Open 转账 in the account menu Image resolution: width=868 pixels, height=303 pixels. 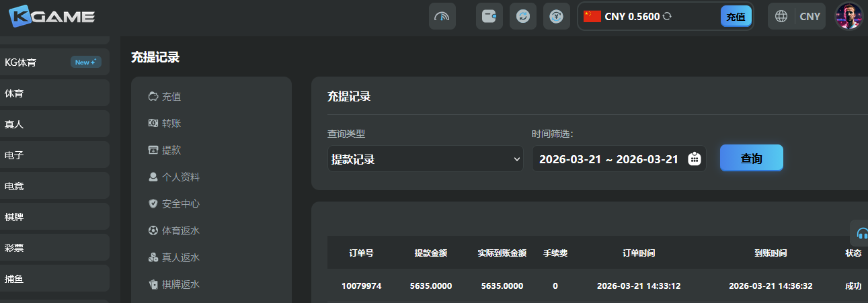(171, 124)
